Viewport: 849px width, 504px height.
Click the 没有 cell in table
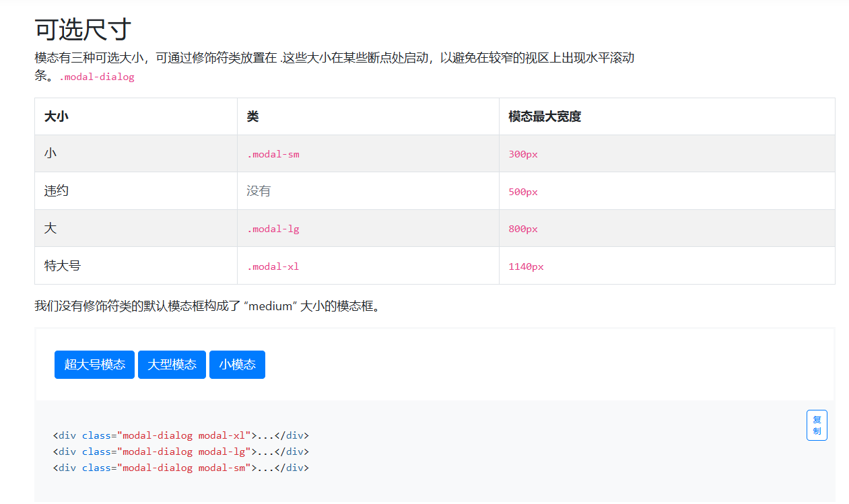pos(259,191)
